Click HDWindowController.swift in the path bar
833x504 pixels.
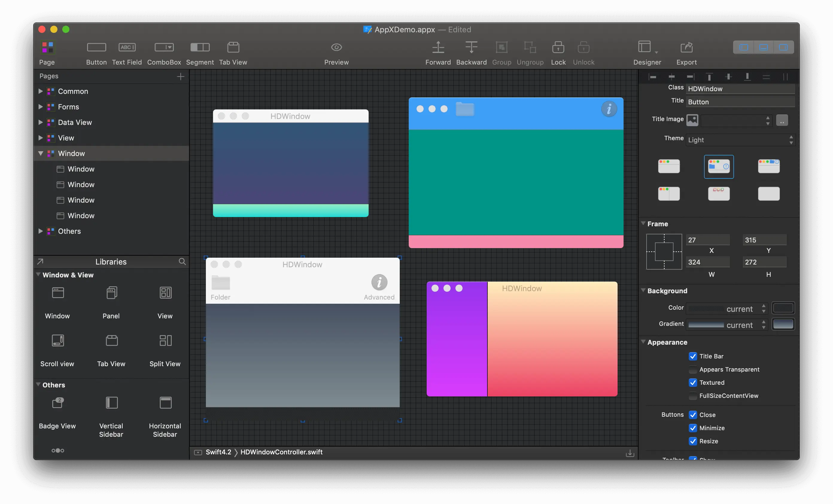click(281, 452)
